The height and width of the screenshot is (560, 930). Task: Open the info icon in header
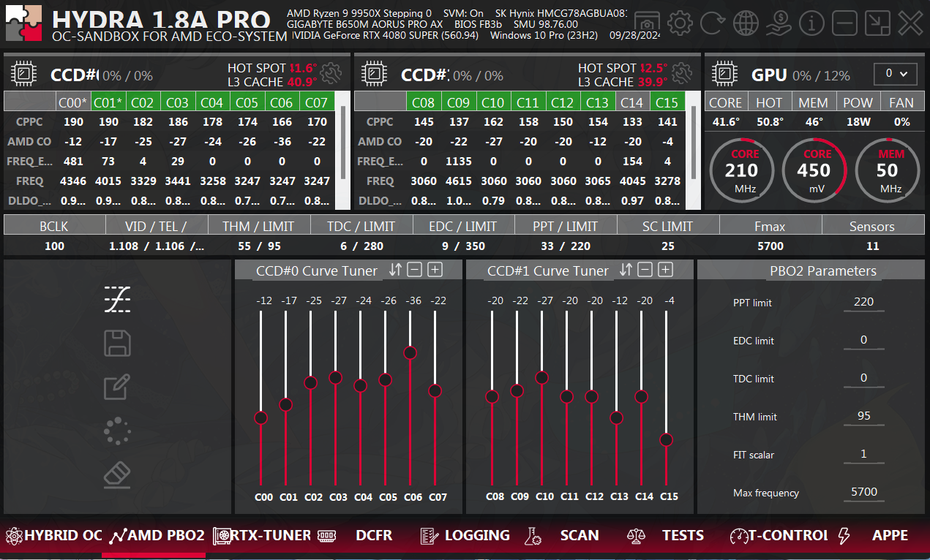pos(811,23)
